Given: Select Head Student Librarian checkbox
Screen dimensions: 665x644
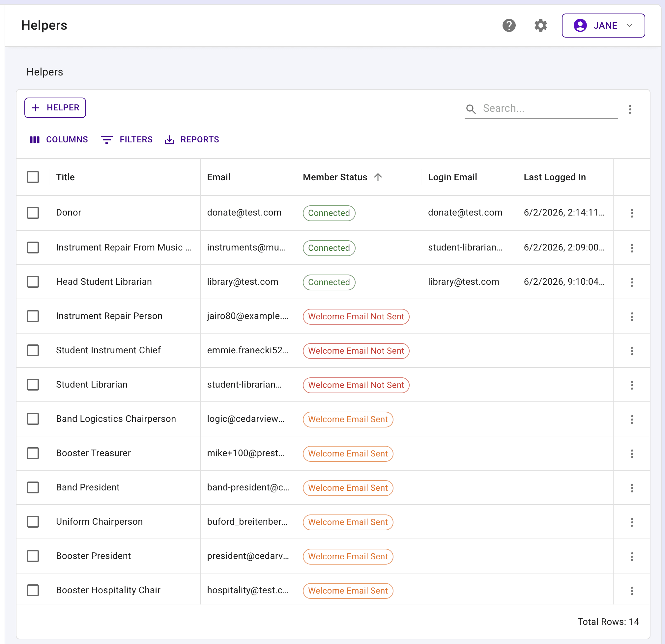Looking at the screenshot, I should [33, 281].
